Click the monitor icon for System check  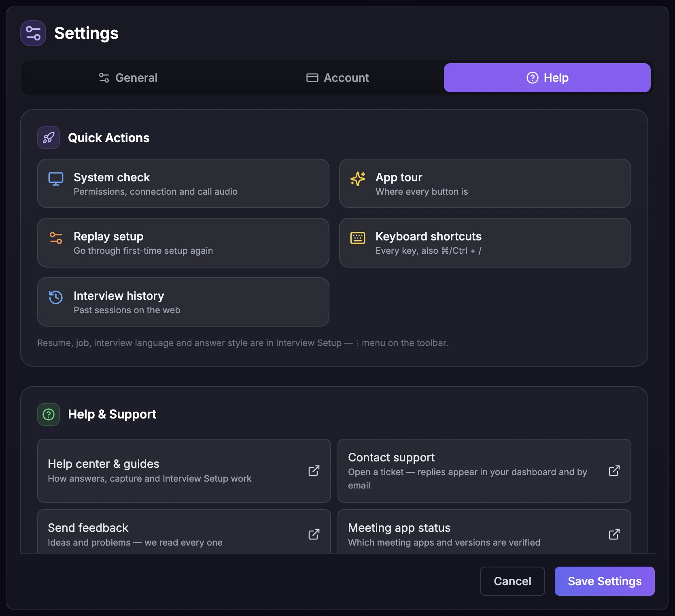[56, 179]
